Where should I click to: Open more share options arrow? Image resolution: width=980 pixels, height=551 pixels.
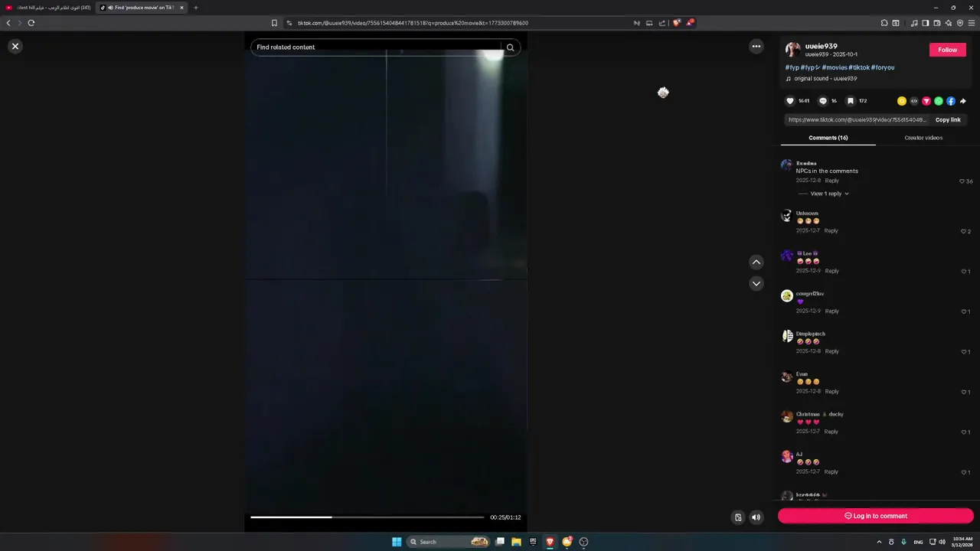963,101
